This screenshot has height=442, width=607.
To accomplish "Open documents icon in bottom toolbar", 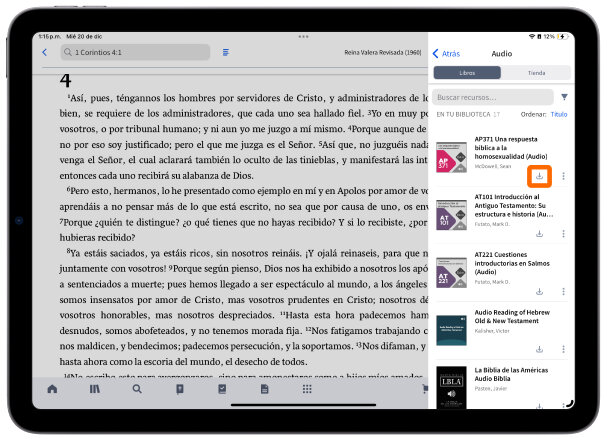I will (x=264, y=389).
